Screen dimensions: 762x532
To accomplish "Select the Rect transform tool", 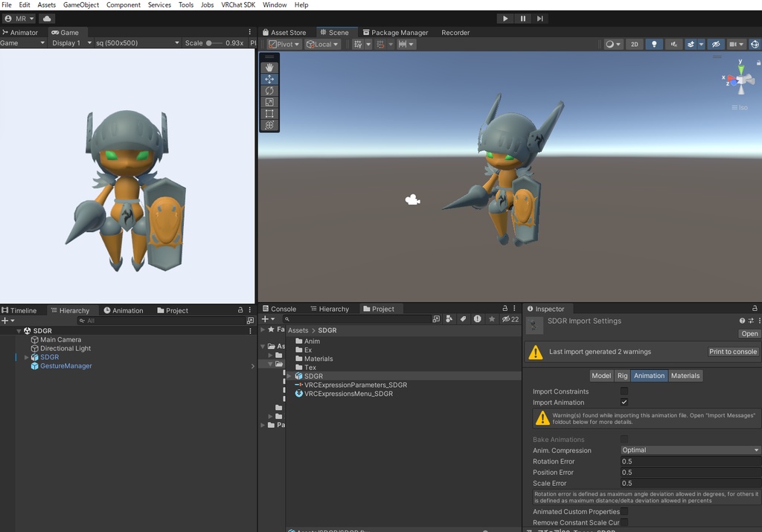I will [269, 114].
